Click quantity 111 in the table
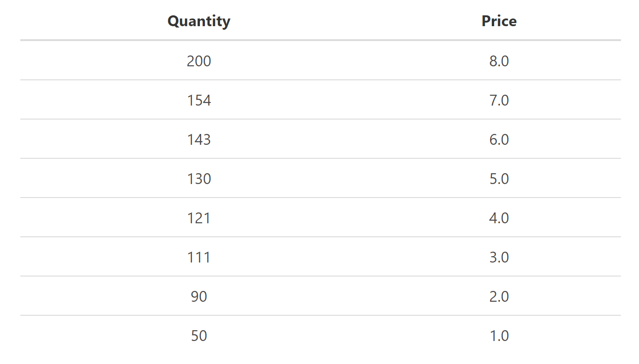Viewport: 639px width, 364px height. [199, 257]
